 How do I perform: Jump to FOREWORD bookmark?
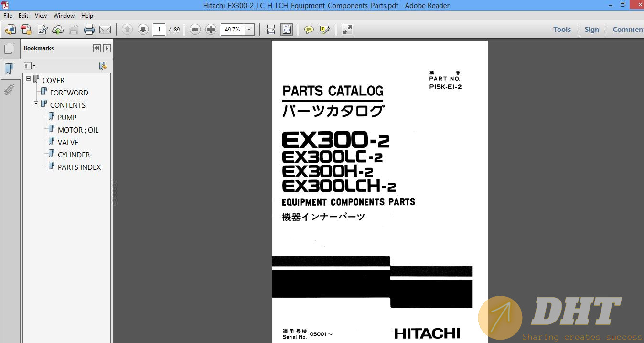[69, 93]
